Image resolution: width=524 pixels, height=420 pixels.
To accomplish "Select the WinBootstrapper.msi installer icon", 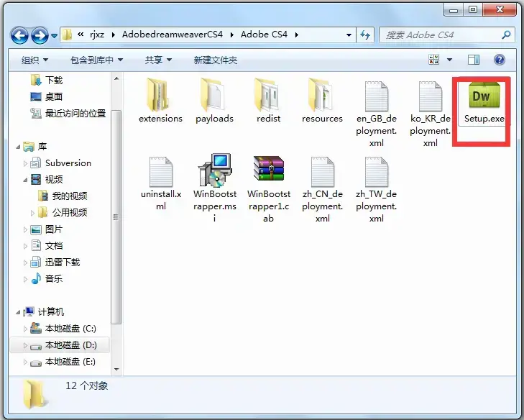I will pyautogui.click(x=215, y=170).
